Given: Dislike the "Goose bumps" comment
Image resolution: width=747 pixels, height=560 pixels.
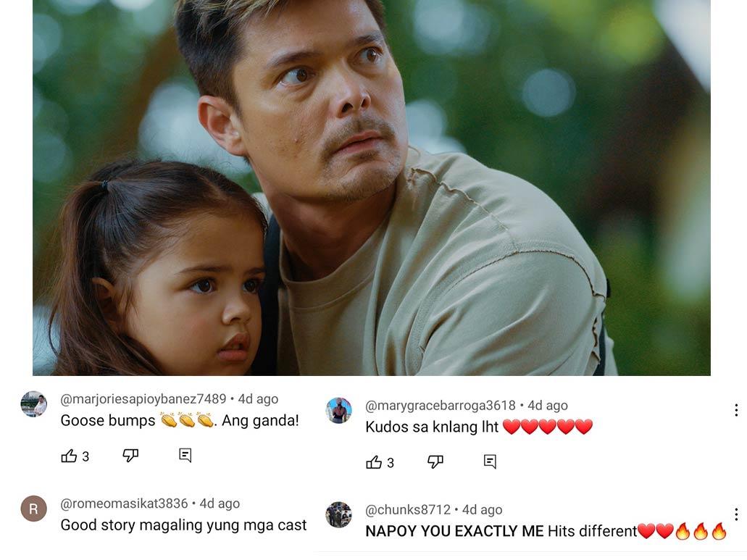Looking at the screenshot, I should [130, 456].
